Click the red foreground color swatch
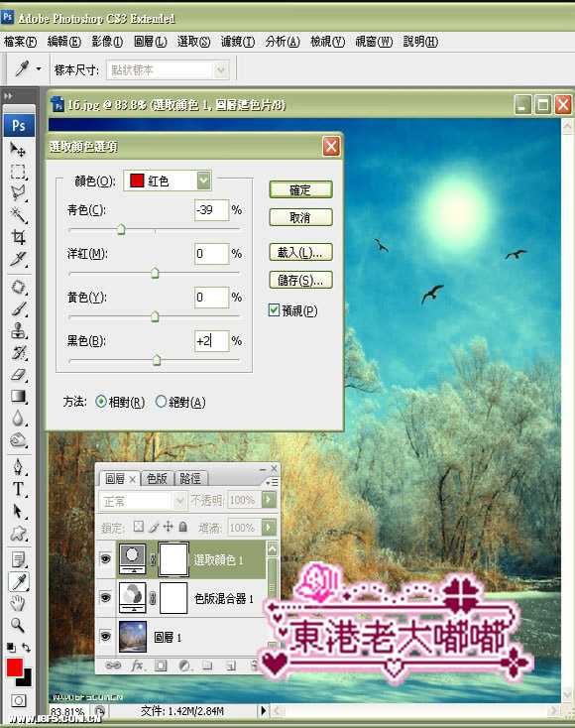This screenshot has width=575, height=728. coord(15,667)
